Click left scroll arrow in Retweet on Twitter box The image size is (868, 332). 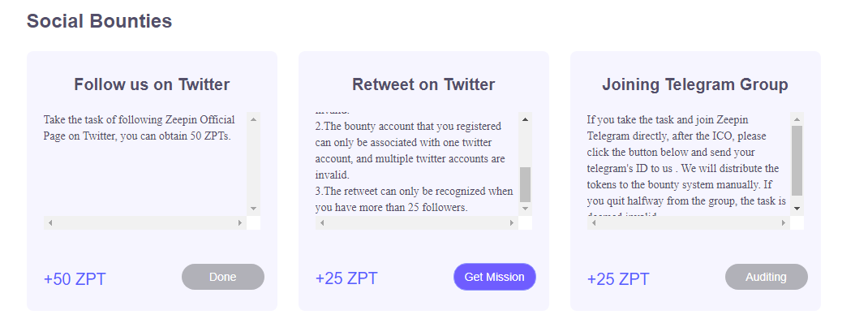point(322,222)
